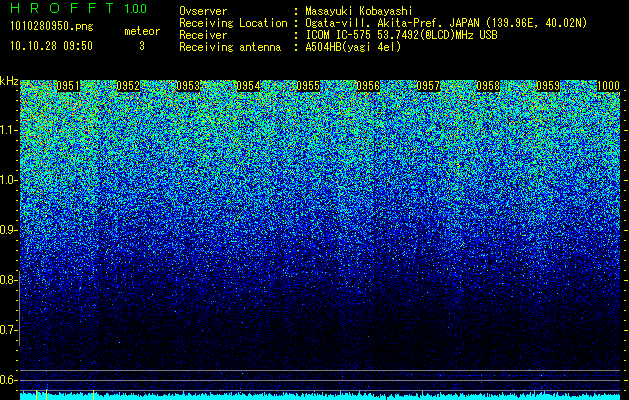Click the 0959 time marker

[x=548, y=86]
